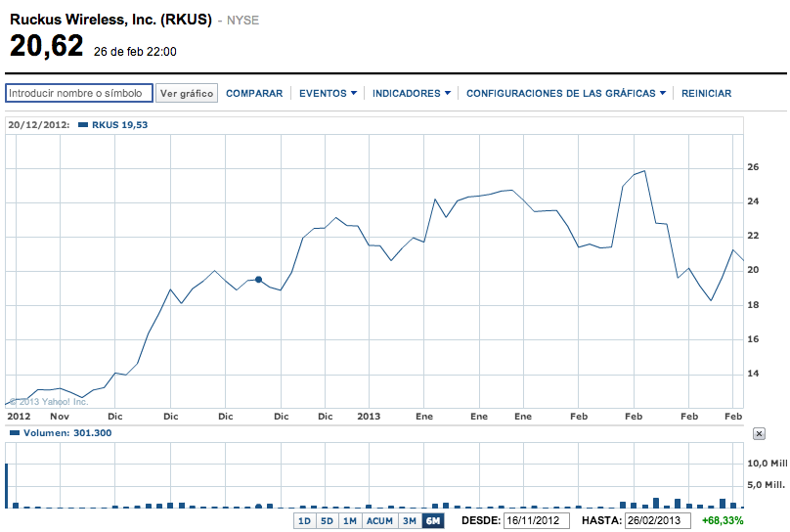The width and height of the screenshot is (790, 532).
Task: Switch to the 1M time range
Action: click(x=349, y=521)
